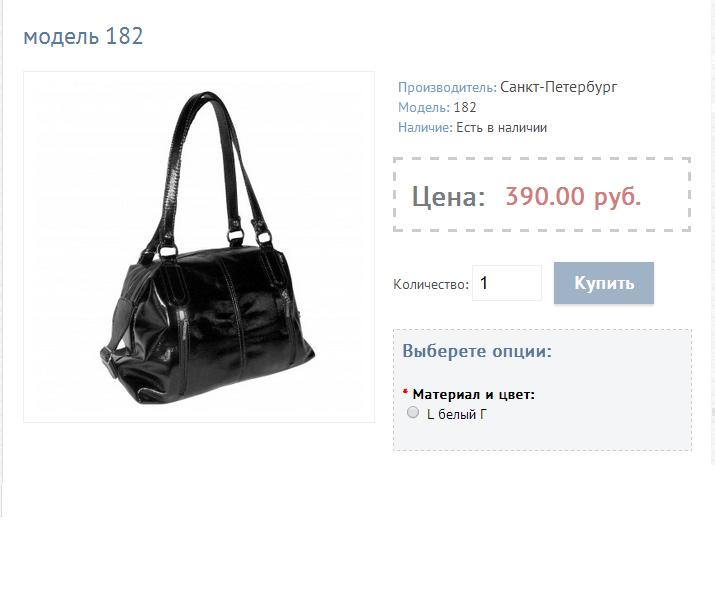Click the 182 model number value
Image resolution: width=715 pixels, height=603 pixels.
(465, 108)
